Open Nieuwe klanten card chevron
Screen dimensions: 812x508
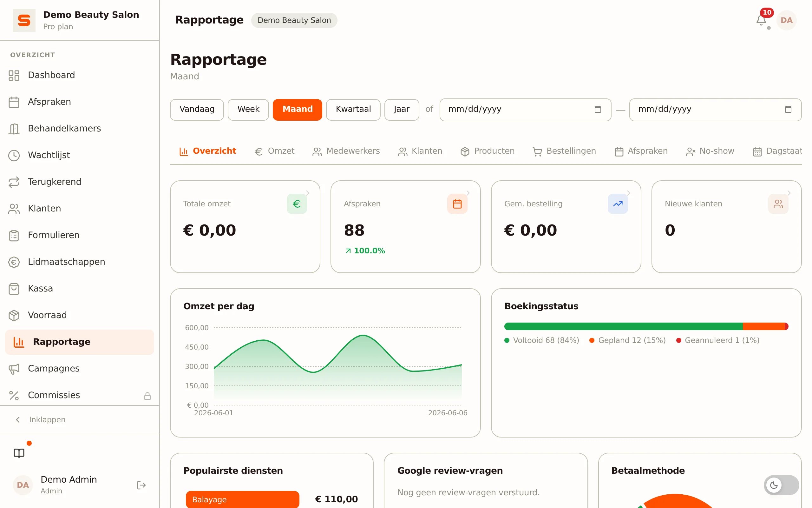coord(789,193)
